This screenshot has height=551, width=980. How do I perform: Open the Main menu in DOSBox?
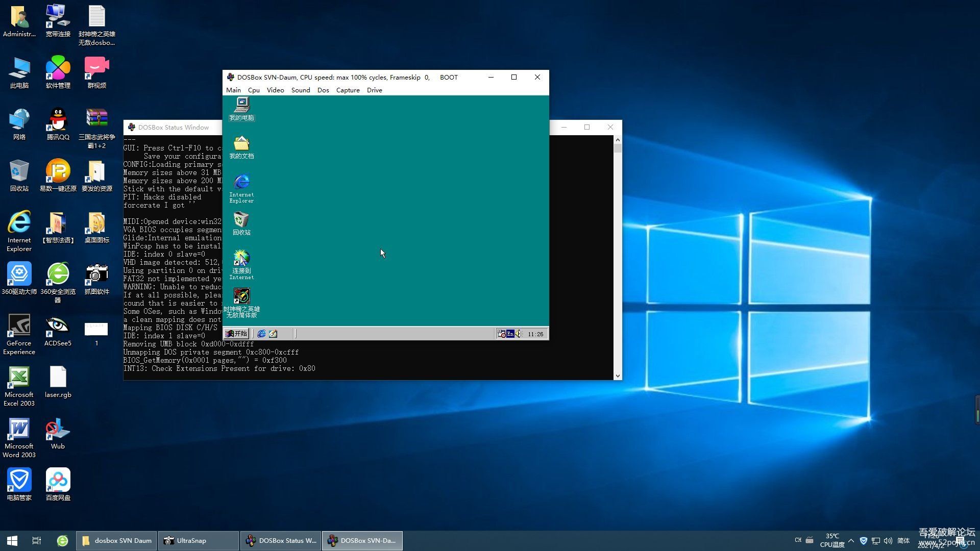pos(233,90)
